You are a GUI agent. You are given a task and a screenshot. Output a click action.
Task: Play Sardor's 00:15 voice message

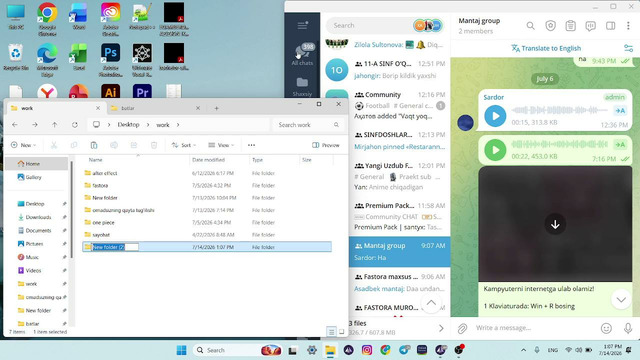pyautogui.click(x=495, y=116)
